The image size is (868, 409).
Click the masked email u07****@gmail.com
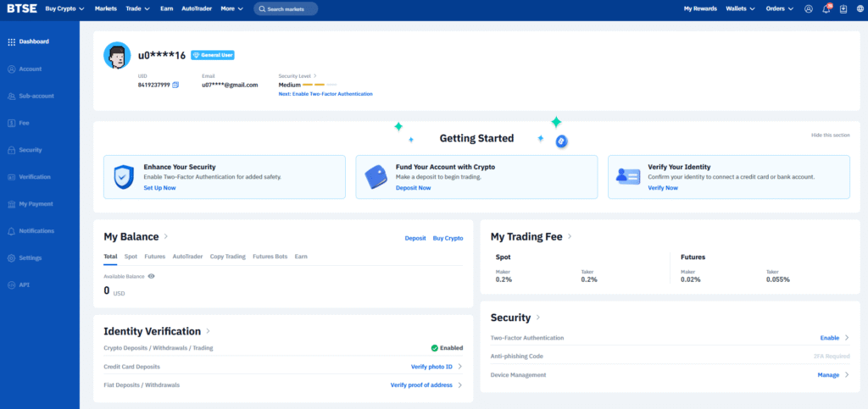pos(230,86)
